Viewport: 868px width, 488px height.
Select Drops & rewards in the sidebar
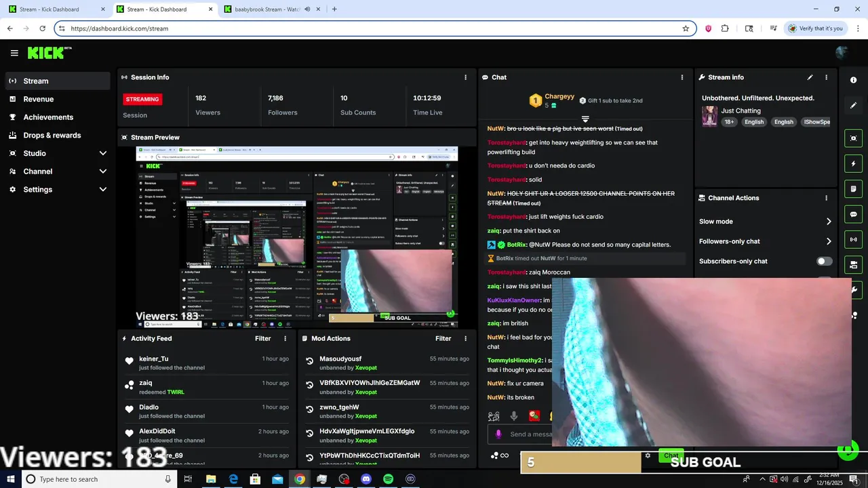58,135
